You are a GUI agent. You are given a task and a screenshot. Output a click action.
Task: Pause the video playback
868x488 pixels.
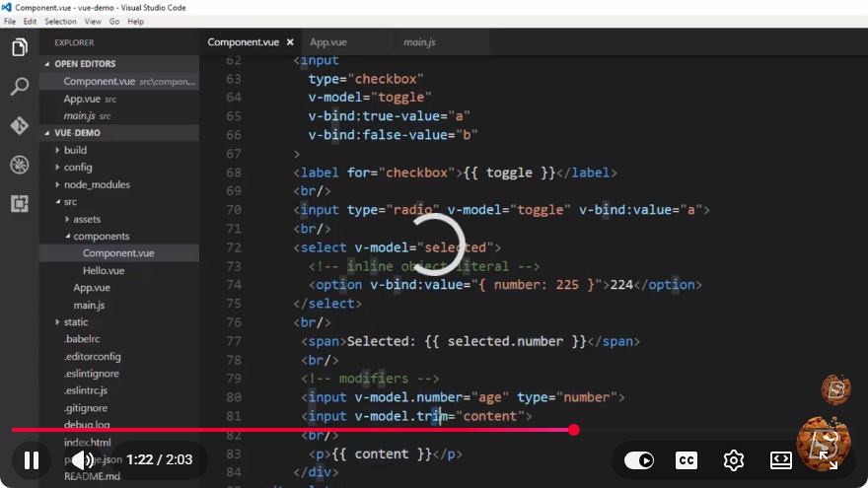tap(32, 459)
